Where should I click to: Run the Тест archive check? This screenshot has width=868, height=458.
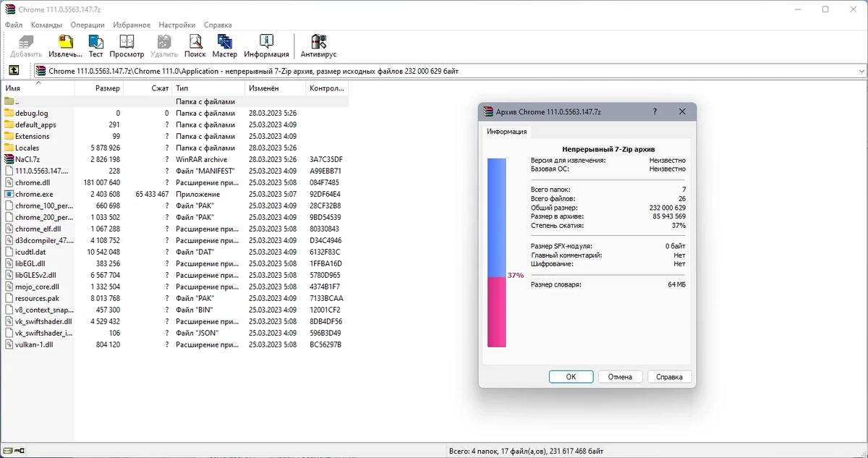coord(95,46)
